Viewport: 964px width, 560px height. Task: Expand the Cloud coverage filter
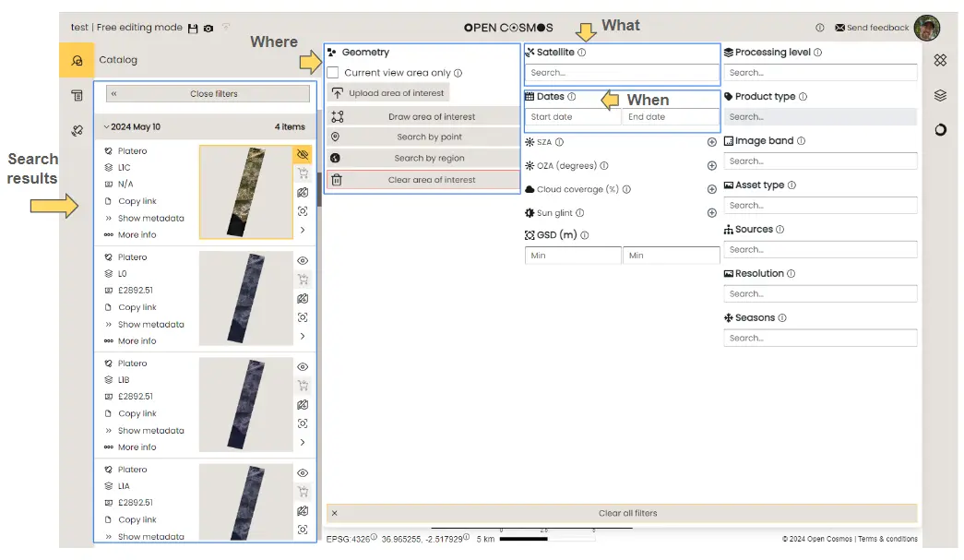[711, 189]
